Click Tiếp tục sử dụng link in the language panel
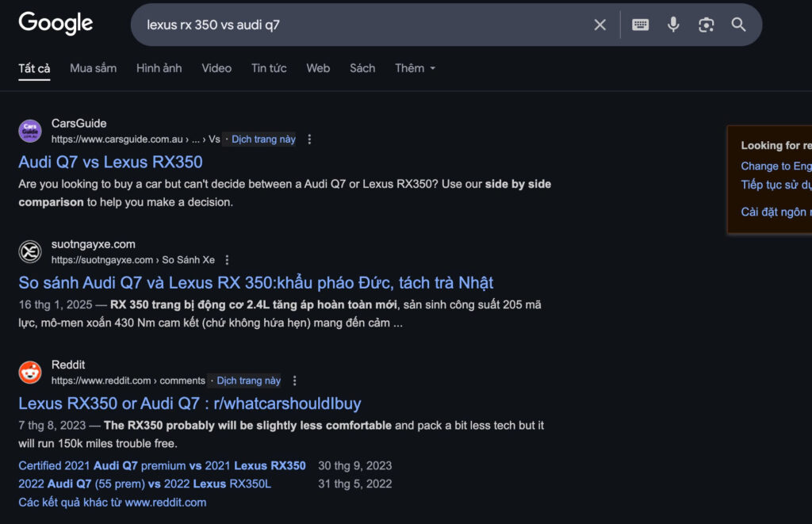812x524 pixels. [776, 185]
